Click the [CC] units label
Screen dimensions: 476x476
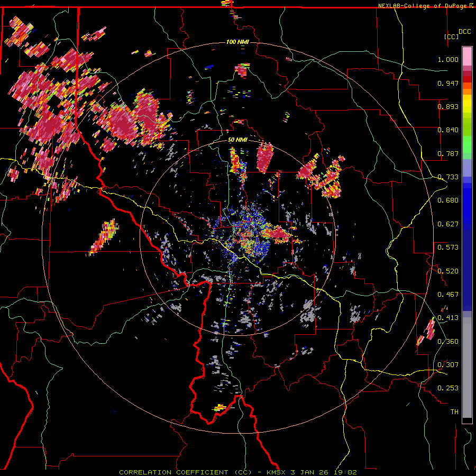coord(451,36)
